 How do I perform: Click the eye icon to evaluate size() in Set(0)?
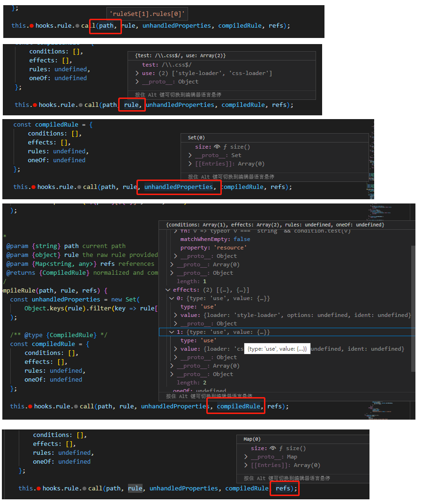pyautogui.click(x=217, y=147)
